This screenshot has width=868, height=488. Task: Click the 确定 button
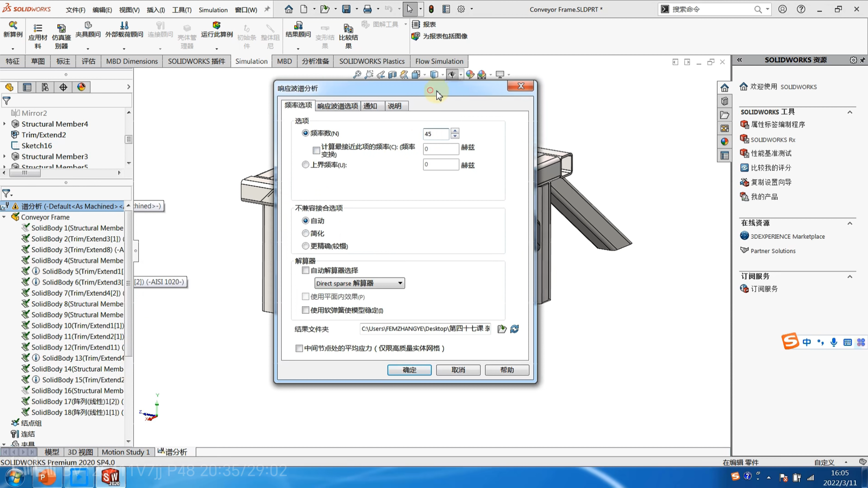(409, 370)
